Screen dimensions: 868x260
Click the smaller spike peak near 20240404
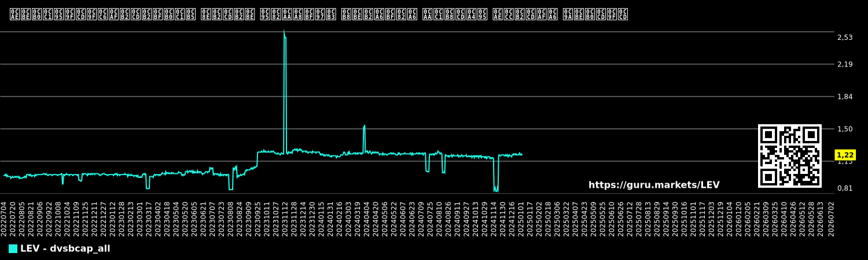(364, 126)
